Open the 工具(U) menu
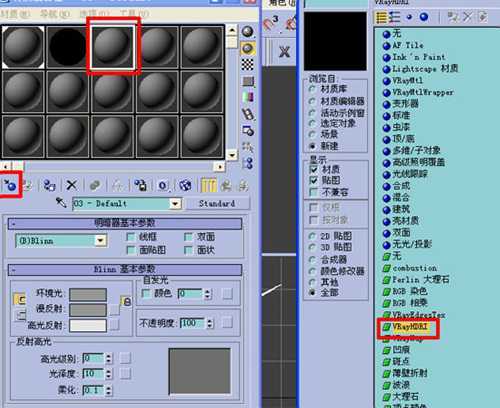This screenshot has width=500, height=408. coord(134,14)
